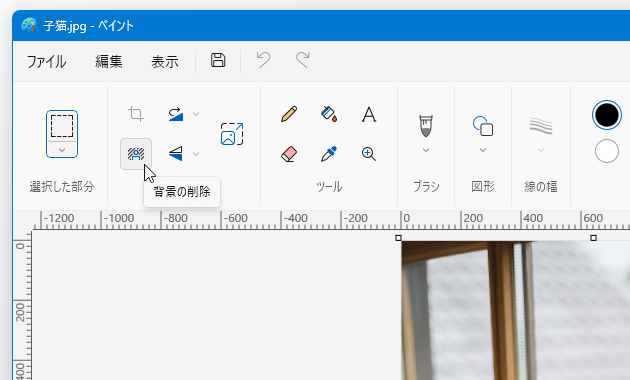Screen dimensions: 630x380
Task: Click the crop icon
Action: [136, 114]
